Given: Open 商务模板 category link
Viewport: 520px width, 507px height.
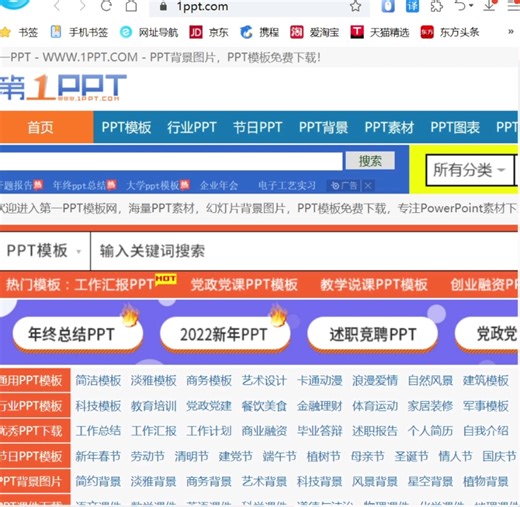Looking at the screenshot, I should (x=209, y=380).
